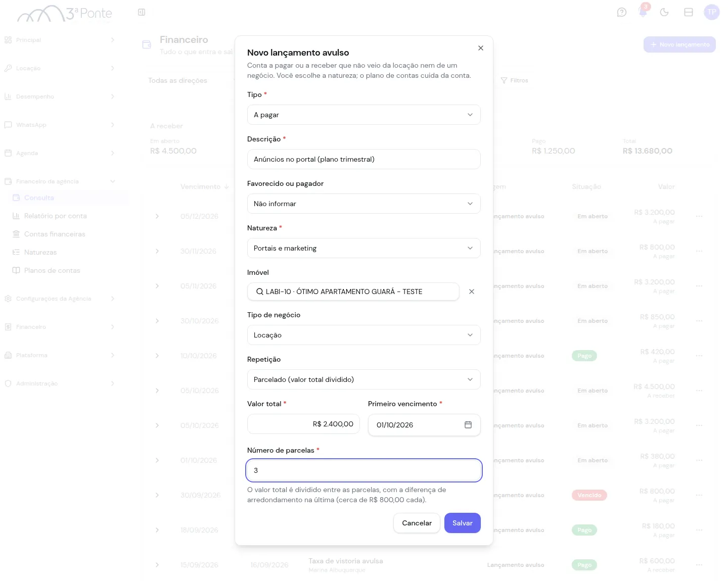Clear the selected Imóvel with the X icon
This screenshot has height=581, width=728.
(472, 292)
